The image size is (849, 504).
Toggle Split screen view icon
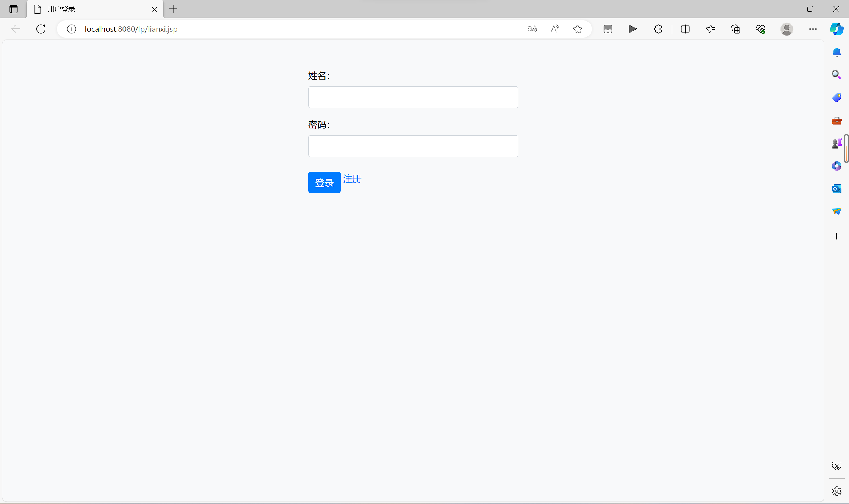click(685, 29)
